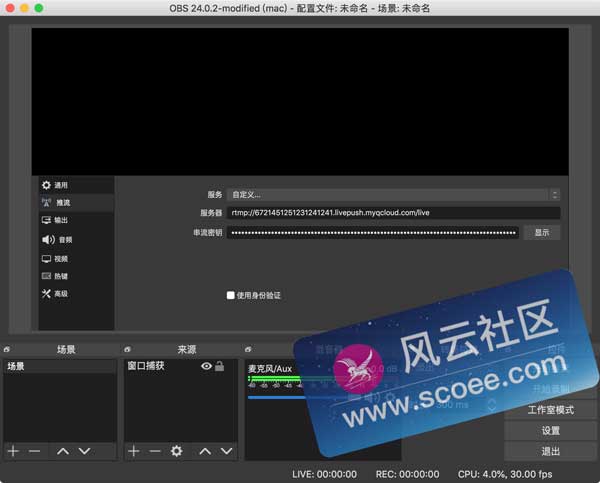
Task: Quit OBS with the 退出 button
Action: pos(551,451)
